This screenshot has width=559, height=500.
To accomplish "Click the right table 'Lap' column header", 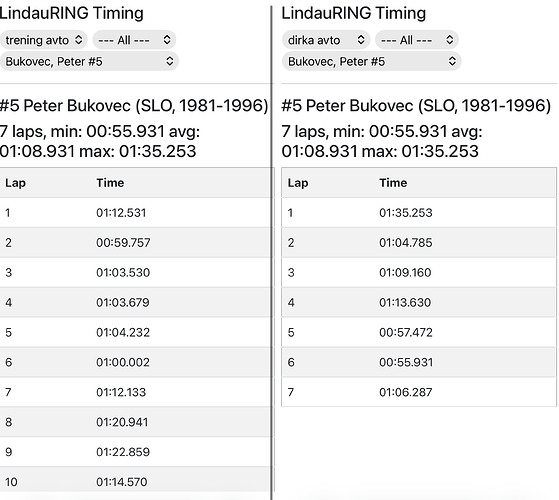I will click(298, 183).
